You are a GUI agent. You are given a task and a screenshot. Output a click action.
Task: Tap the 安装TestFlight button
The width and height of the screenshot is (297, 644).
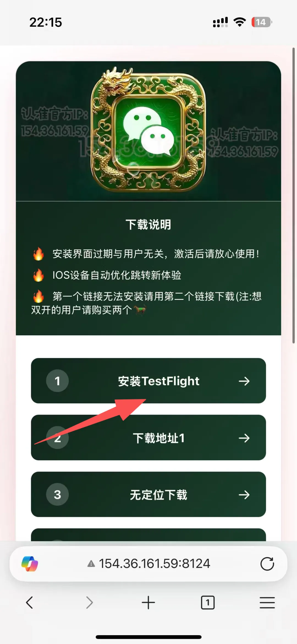pos(148,381)
